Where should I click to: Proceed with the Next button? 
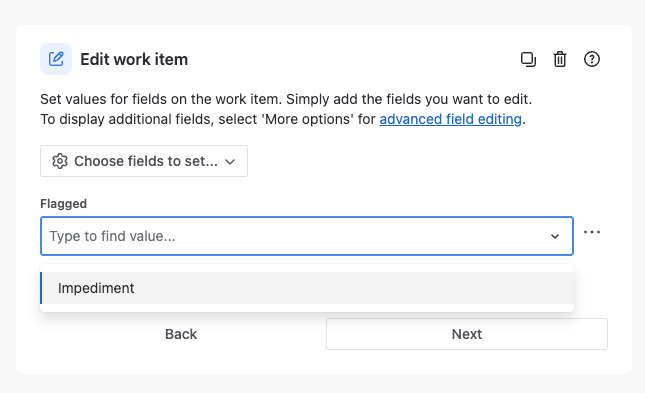tap(467, 334)
